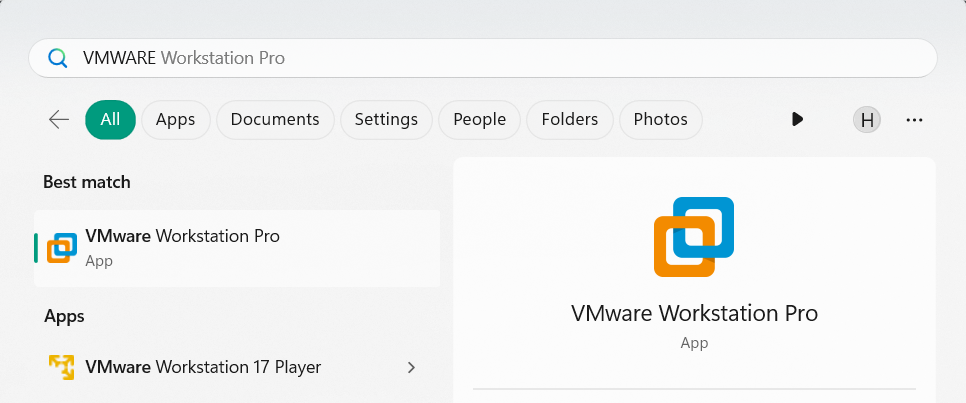Click the VMware Workstation Pro title in preview pane
The width and height of the screenshot is (966, 403).
pyautogui.click(x=694, y=313)
